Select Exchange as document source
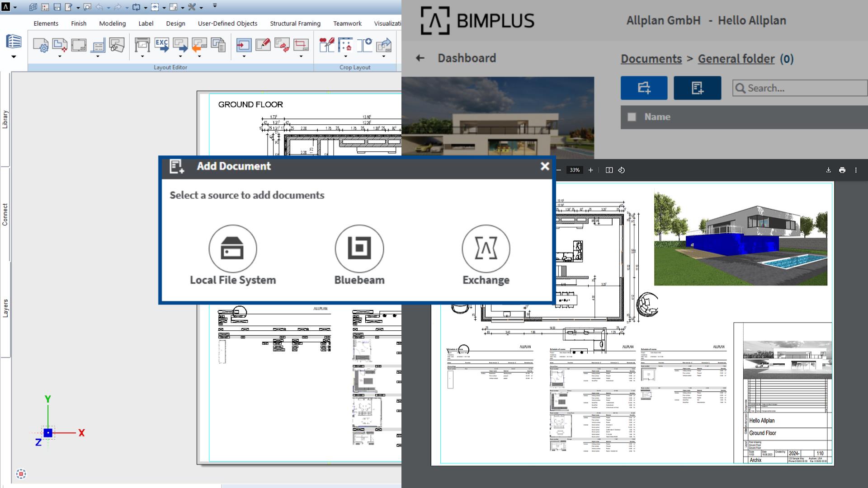Viewport: 868px width, 488px height. click(x=486, y=255)
